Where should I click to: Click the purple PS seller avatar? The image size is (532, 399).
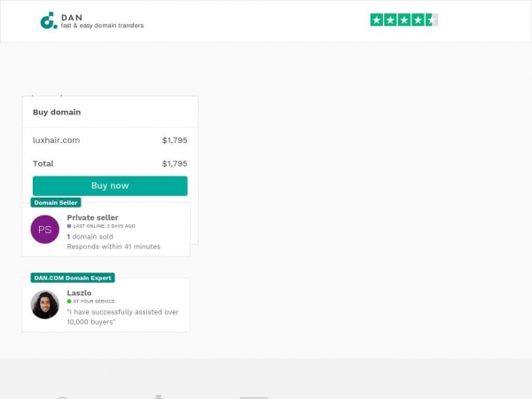[45, 230]
